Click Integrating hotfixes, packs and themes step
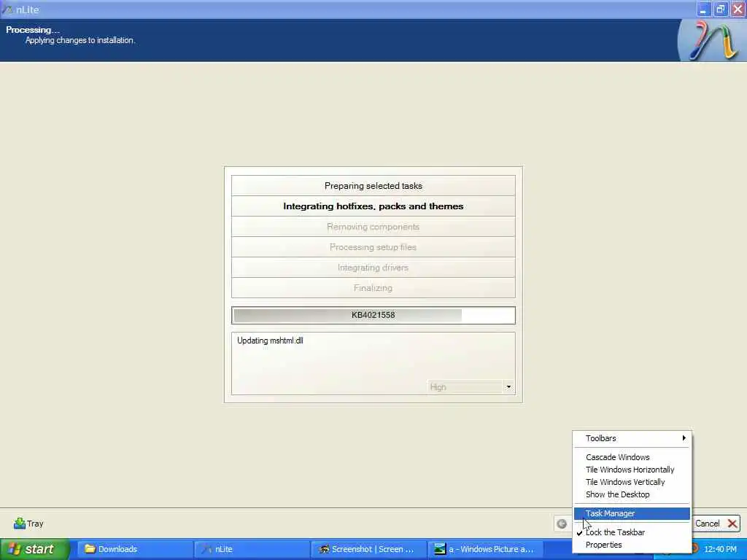The height and width of the screenshot is (560, 747). (373, 206)
